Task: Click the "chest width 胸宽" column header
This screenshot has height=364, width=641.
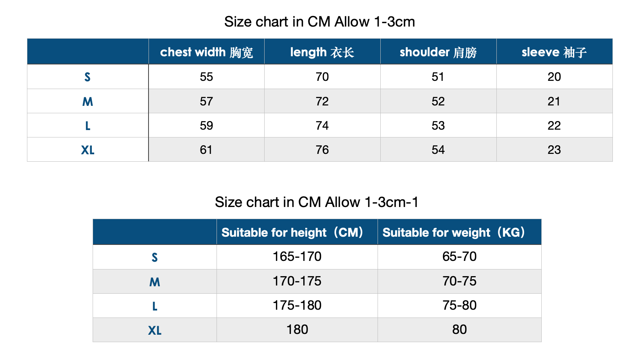Action: coord(206,52)
